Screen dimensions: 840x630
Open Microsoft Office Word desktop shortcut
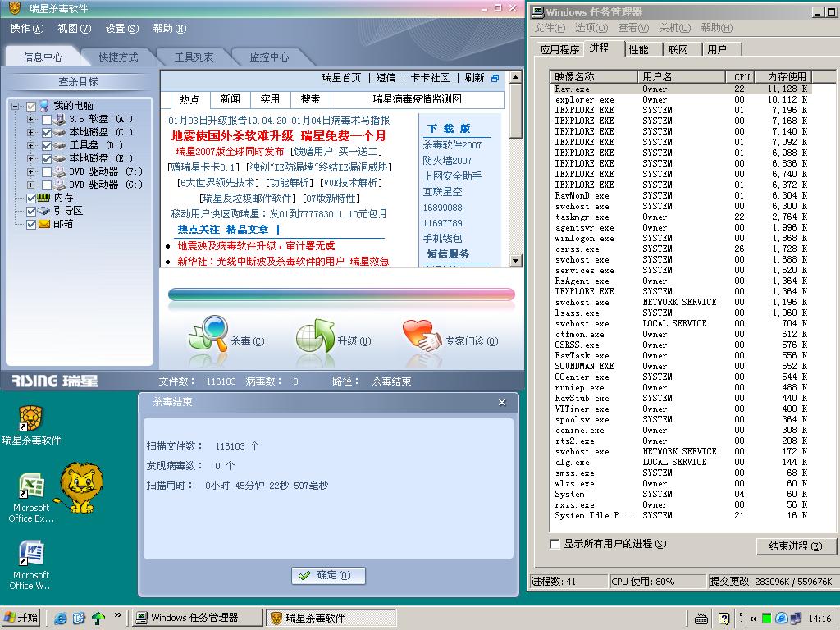click(x=32, y=554)
